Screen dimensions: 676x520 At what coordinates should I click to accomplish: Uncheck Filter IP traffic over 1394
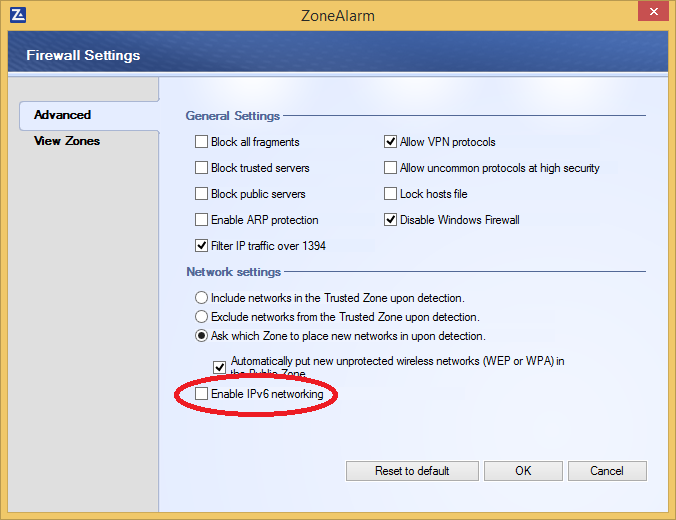(201, 245)
